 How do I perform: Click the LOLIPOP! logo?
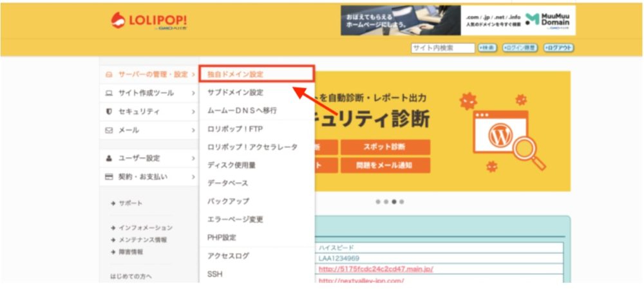coord(149,21)
